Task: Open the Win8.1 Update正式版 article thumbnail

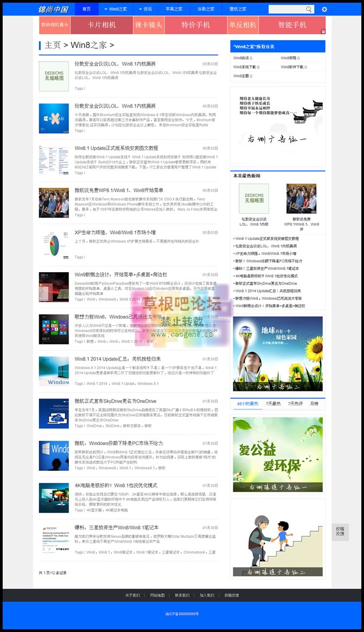Action: click(x=54, y=161)
